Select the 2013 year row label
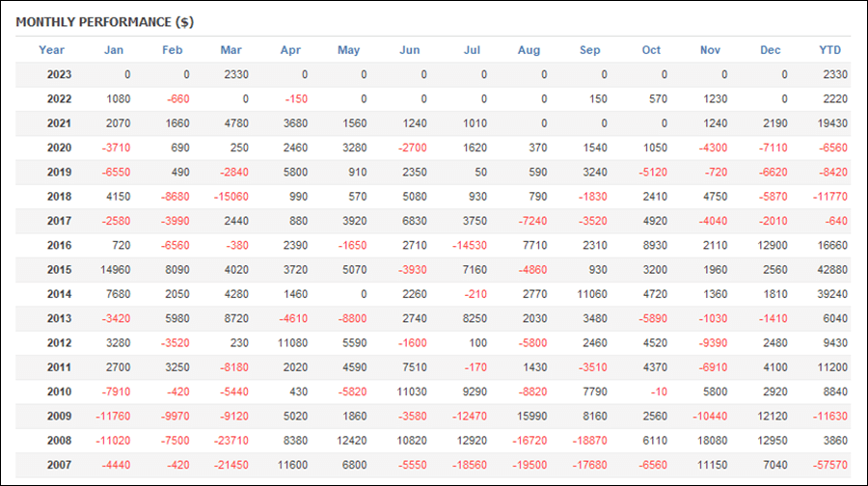868x486 pixels. coord(59,318)
